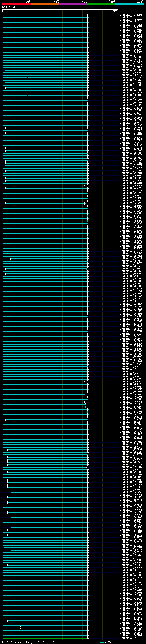Image resolution: width=146 pixels, height=644 pixels.
Task: Select the UniRef100_Q9C554 label
Action: coord(131,331)
